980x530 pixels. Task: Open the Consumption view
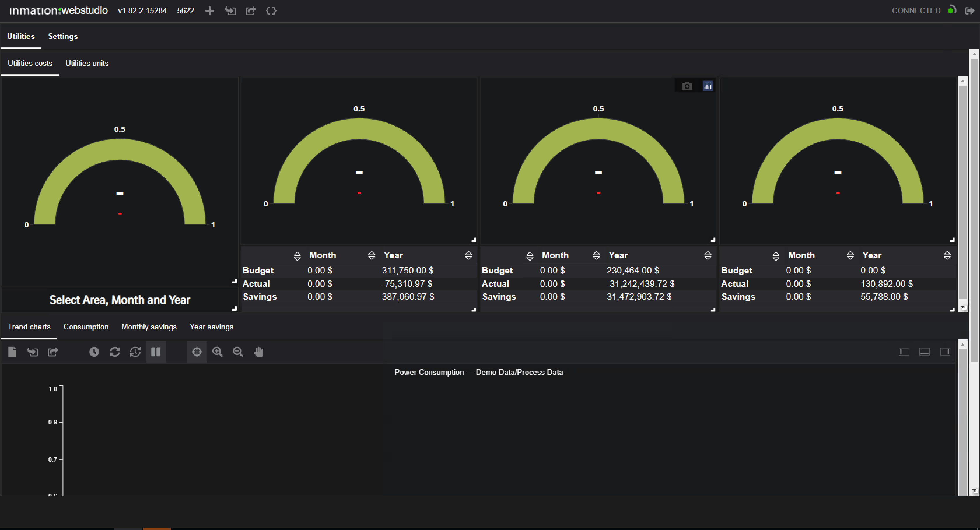point(86,327)
